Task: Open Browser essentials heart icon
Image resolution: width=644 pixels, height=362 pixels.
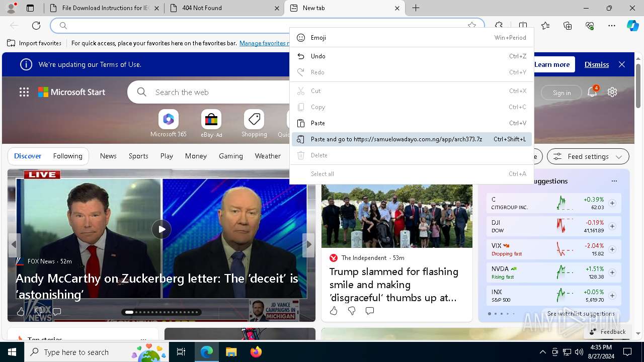Action: 590,26
